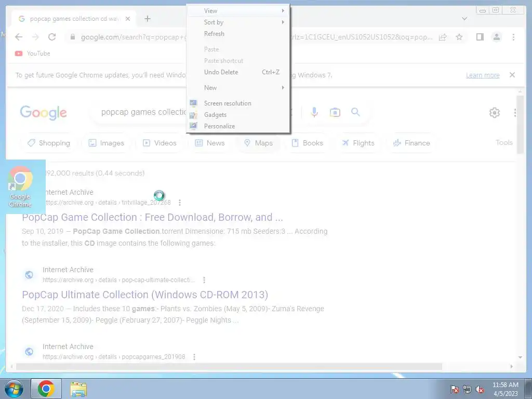
Task: Open options for popcapgames_201908 result
Action: tap(194, 357)
